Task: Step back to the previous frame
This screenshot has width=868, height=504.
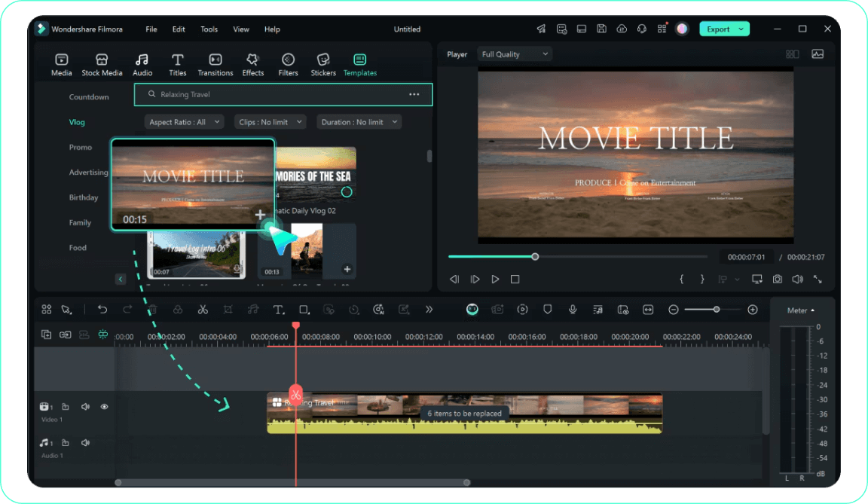Action: [454, 279]
